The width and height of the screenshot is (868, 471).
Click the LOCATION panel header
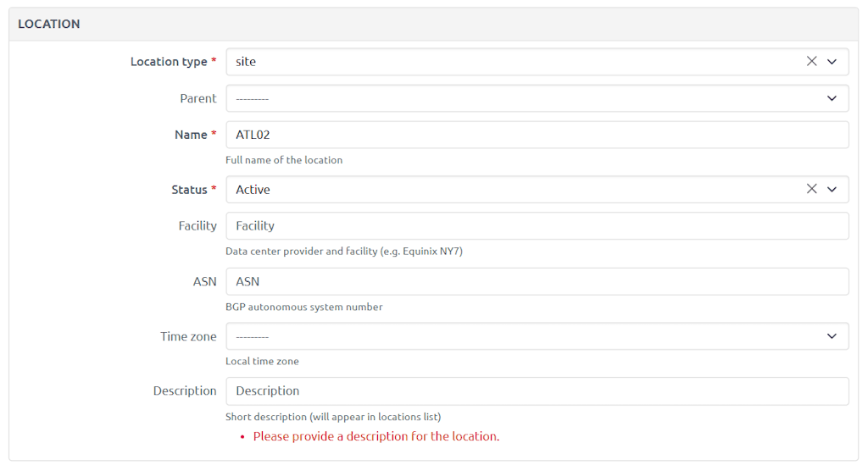click(x=49, y=24)
